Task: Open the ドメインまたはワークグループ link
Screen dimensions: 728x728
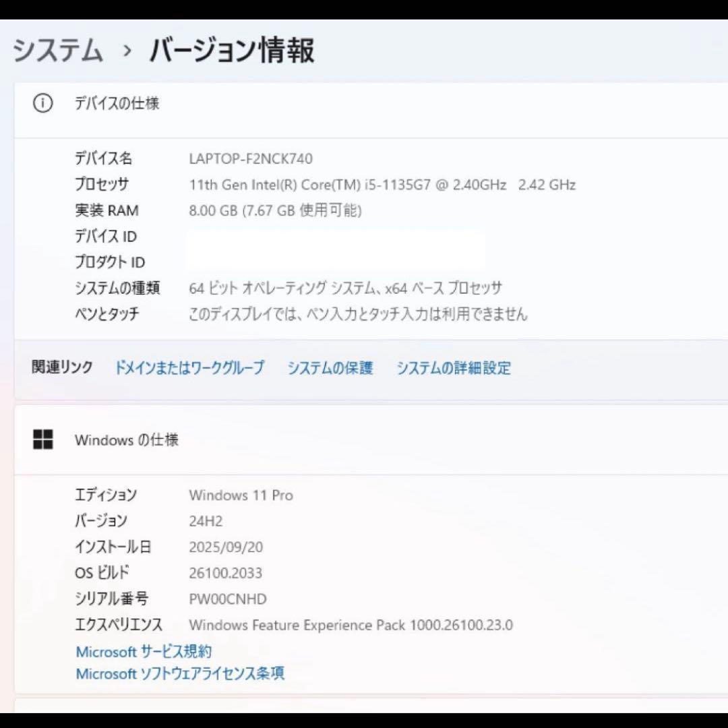Action: point(189,368)
